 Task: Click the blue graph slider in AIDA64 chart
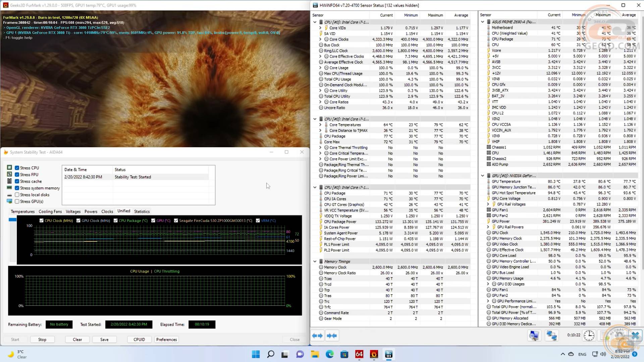(12, 220)
